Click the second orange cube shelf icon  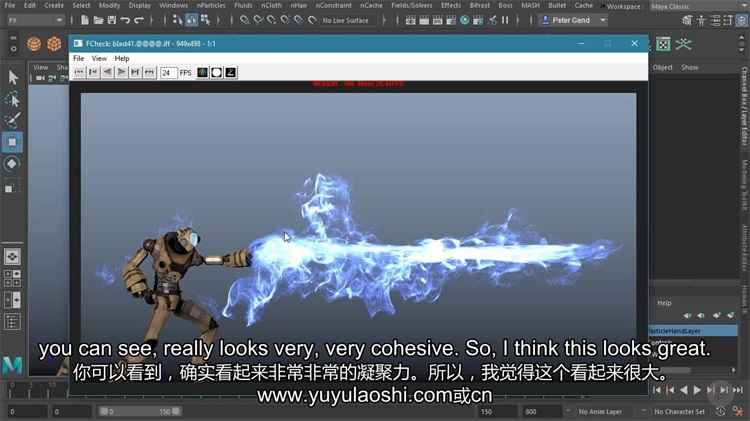[54, 44]
